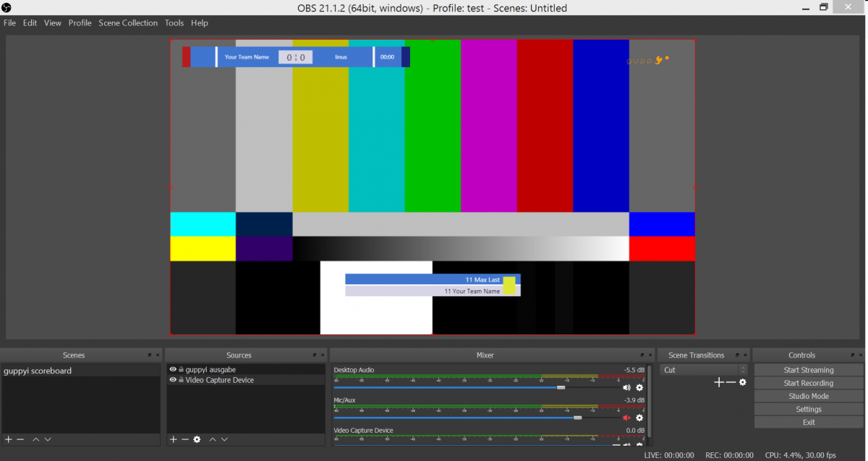
Task: Toggle visibility of Video Capture Device source
Action: coord(173,379)
